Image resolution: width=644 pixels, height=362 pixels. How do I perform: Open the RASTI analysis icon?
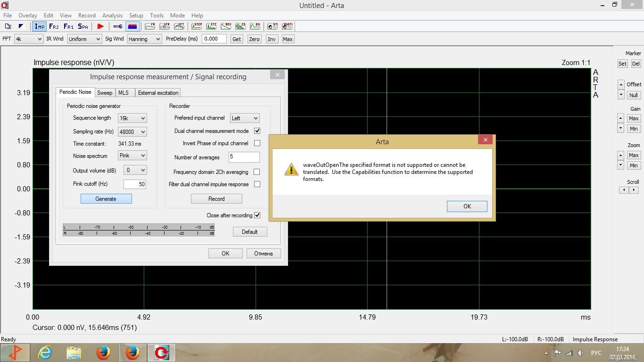287,26
